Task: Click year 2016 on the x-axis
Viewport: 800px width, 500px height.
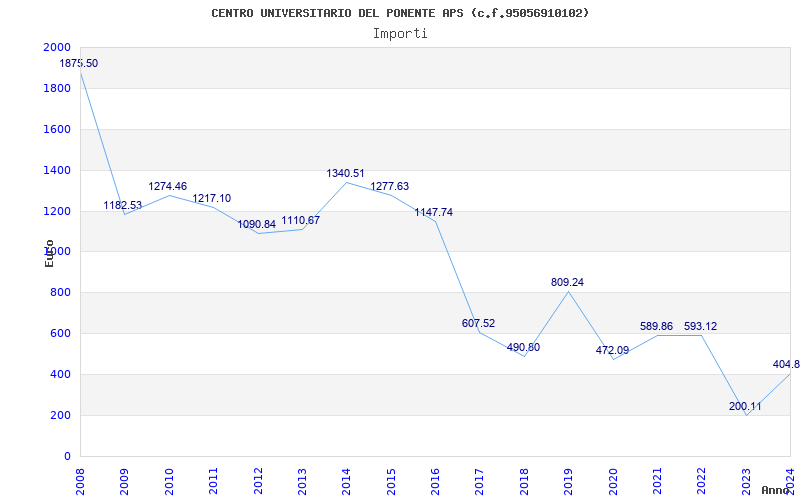Action: [x=435, y=481]
